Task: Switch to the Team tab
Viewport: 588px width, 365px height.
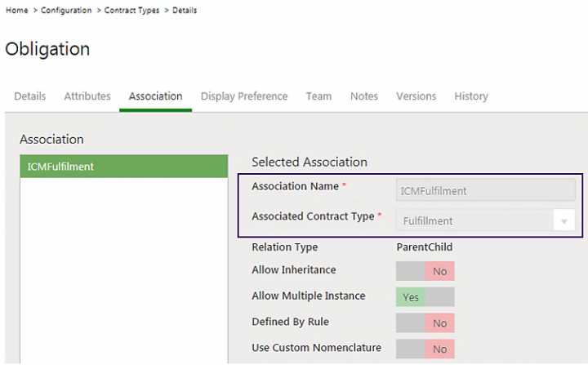Action: (318, 96)
